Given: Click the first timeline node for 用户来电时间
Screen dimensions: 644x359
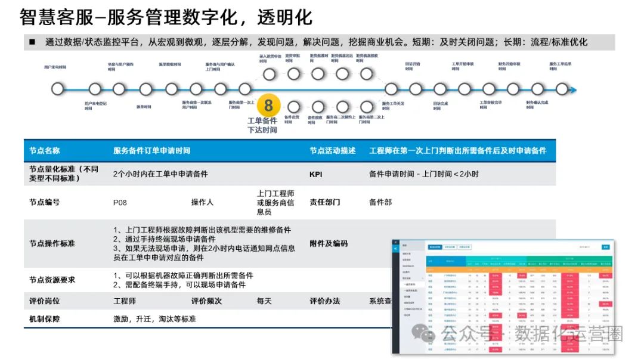Looking at the screenshot, I should tap(57, 89).
